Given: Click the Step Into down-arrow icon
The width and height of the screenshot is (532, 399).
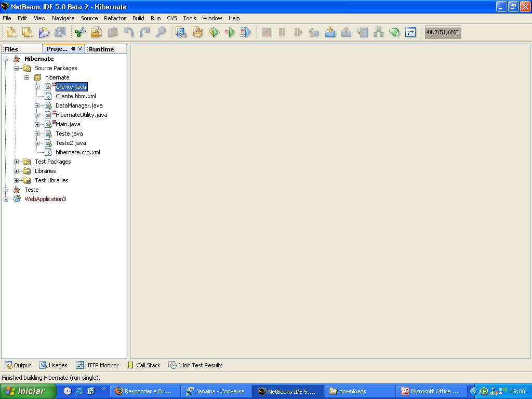Looking at the screenshot, I should [330, 32].
